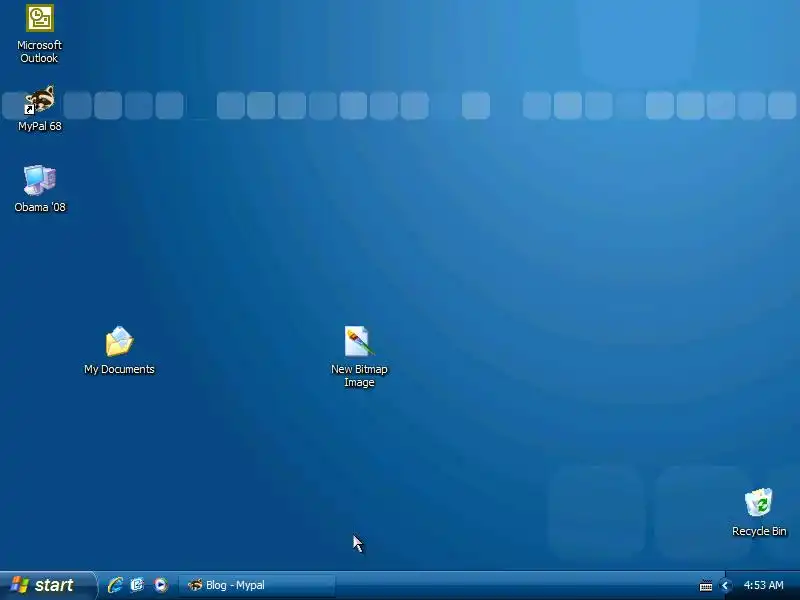
Task: Click the 4:53 AM taskbar clock
Action: 763,585
